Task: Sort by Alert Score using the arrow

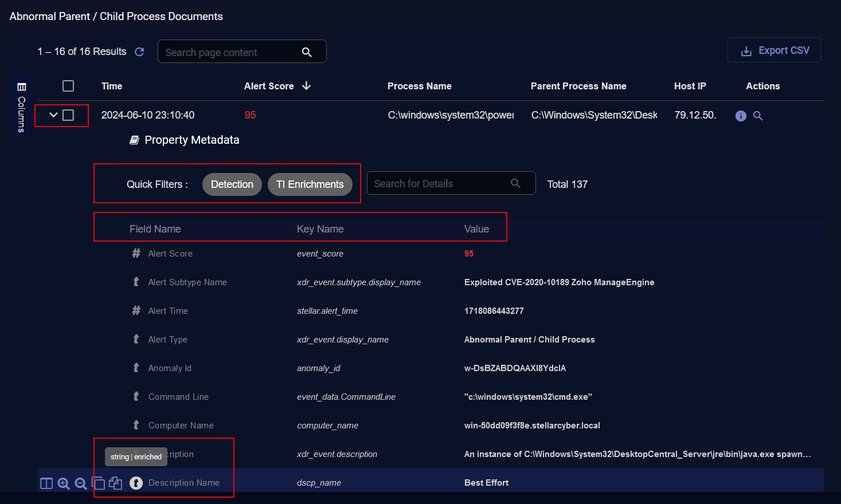Action: 307,86
